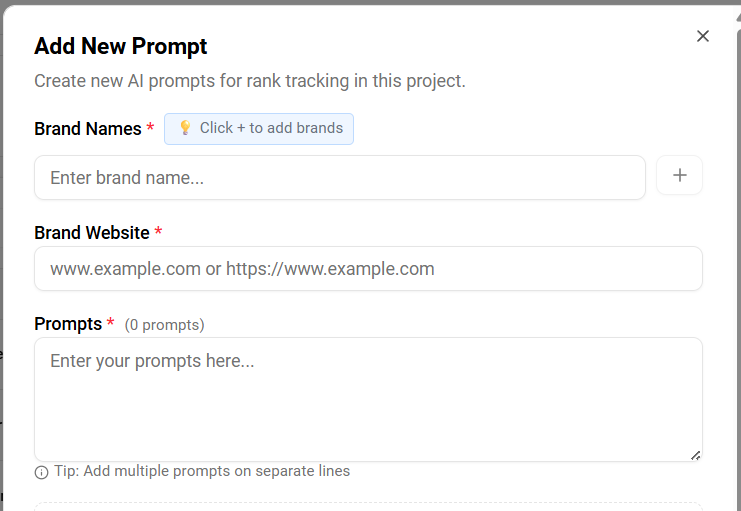The width and height of the screenshot is (741, 511).
Task: Click the 'Click + to add brands' hint badge
Action: [x=259, y=129]
